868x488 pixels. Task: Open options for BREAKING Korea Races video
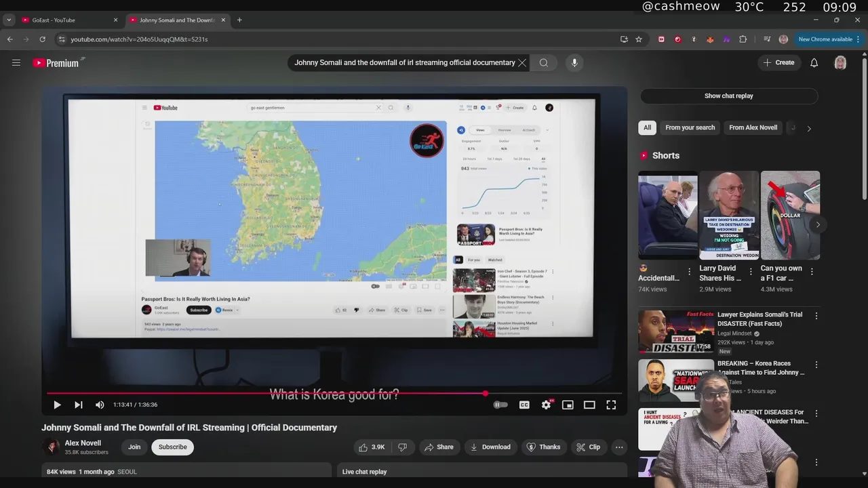click(x=816, y=365)
